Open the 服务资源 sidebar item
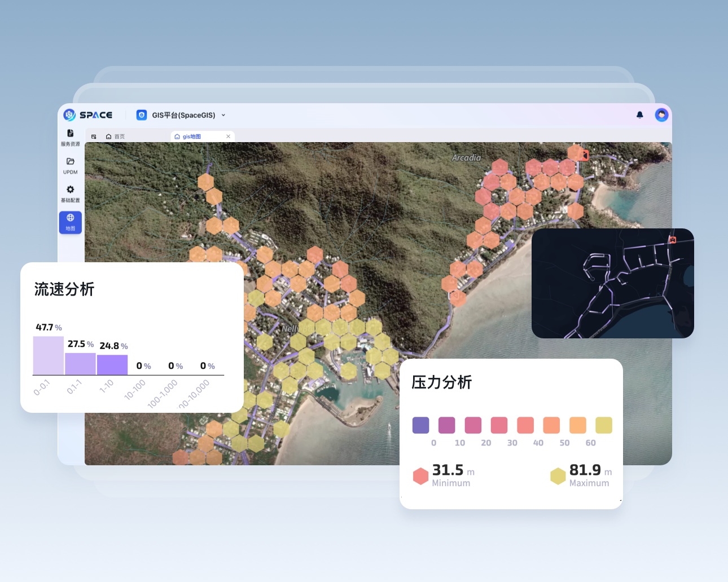The image size is (728, 582). coord(70,137)
